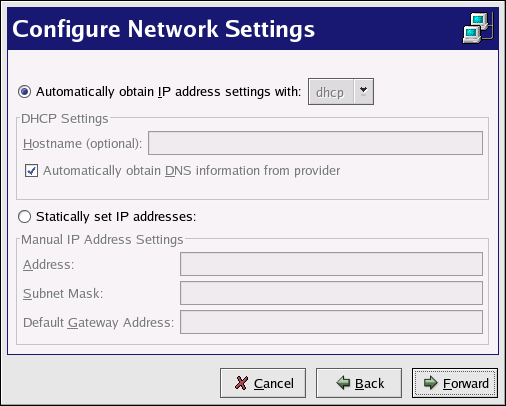Click the green left arrow Back icon
The height and width of the screenshot is (406, 506).
click(343, 383)
